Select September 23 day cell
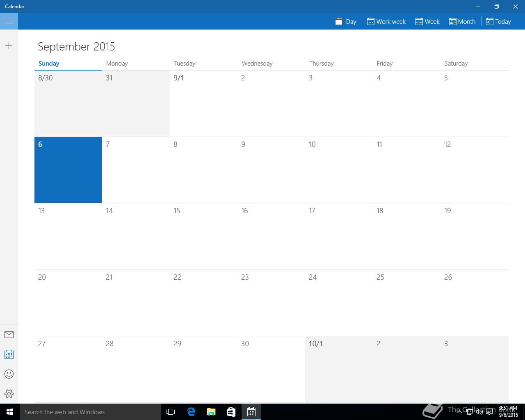Screen dimensions: 525x420 tap(271, 303)
